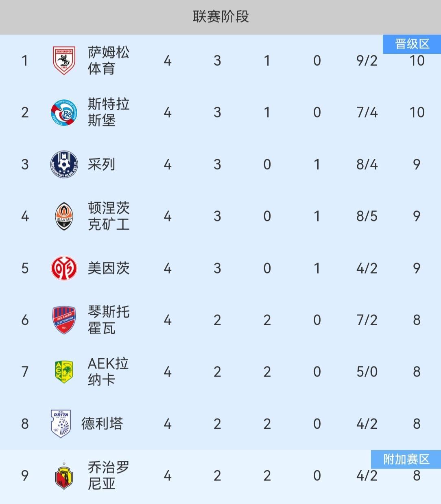Viewport: 441px width, 504px height.
Task: Click the Shakhtar Donetsk crest
Action: (x=64, y=216)
